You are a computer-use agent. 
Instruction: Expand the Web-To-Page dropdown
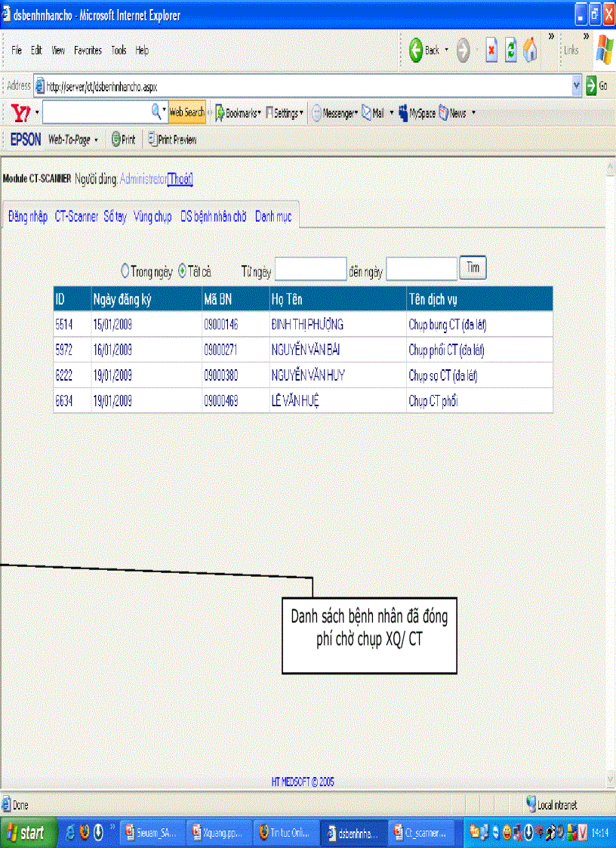(x=95, y=139)
